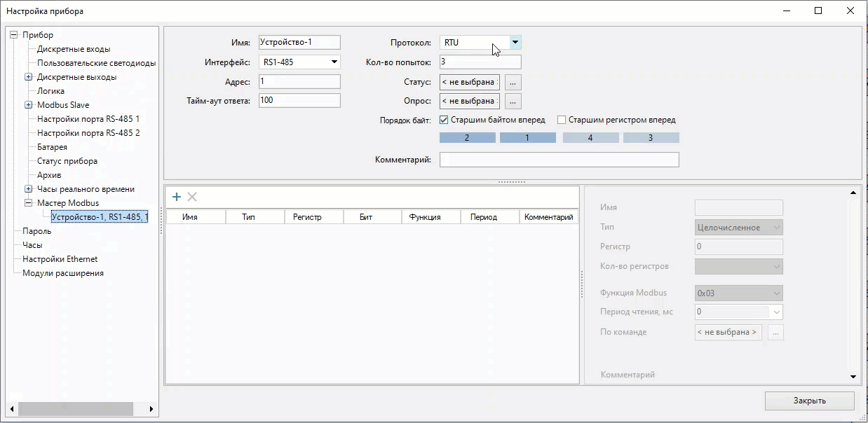
Task: Open the Функция Modbus 0x03 dropdown
Action: point(738,293)
